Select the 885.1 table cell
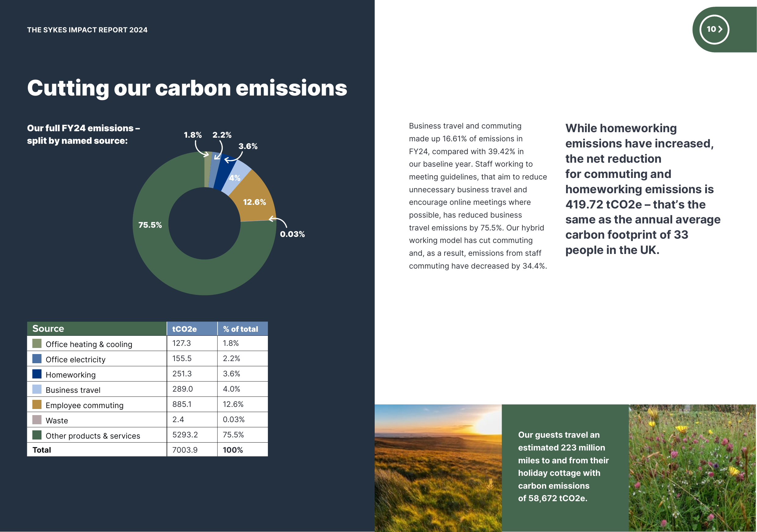The width and height of the screenshot is (757, 532). pyautogui.click(x=192, y=404)
